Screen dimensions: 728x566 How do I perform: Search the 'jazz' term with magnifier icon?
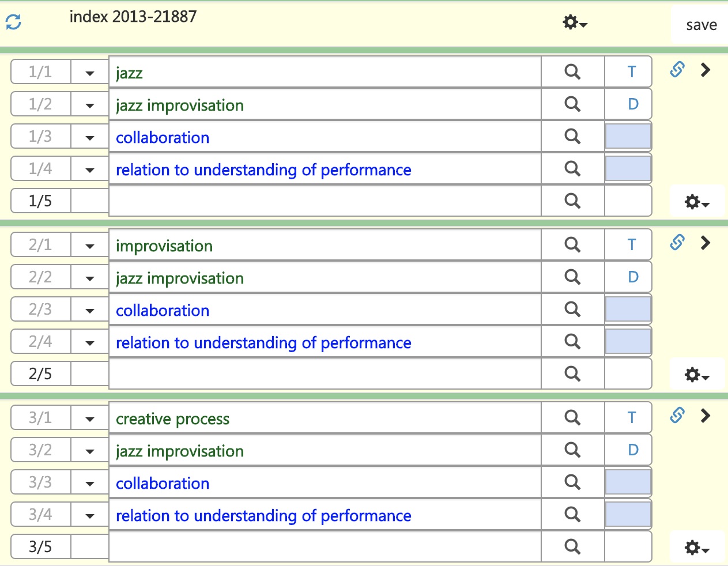(572, 72)
